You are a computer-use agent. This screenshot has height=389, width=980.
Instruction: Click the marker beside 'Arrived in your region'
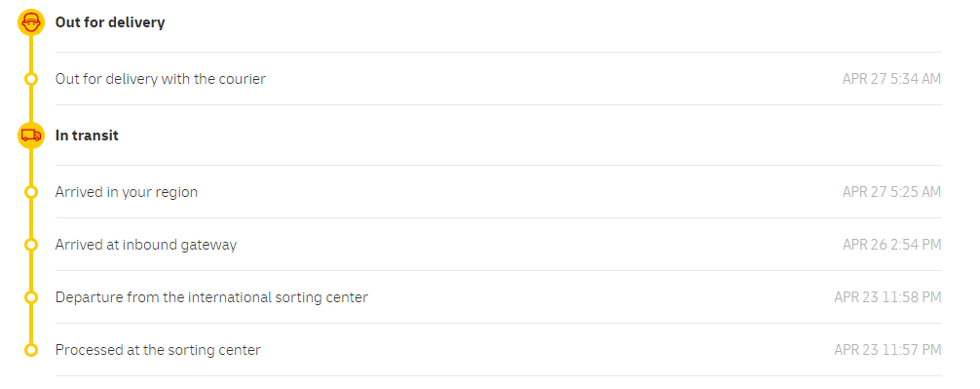pos(31,192)
